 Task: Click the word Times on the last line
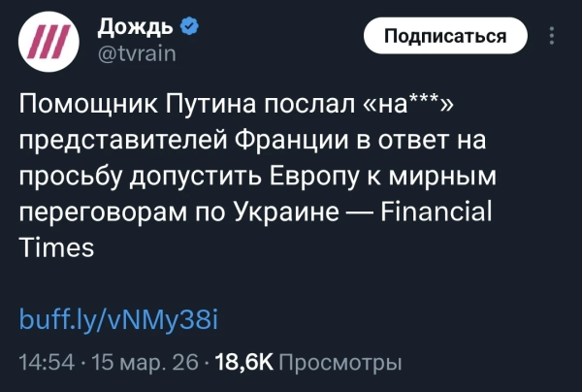coord(56,247)
